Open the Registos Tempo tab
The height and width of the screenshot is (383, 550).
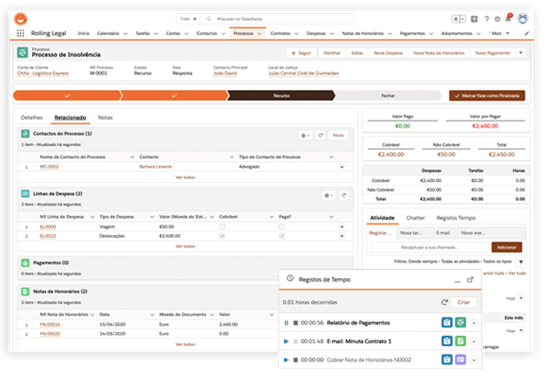point(456,218)
